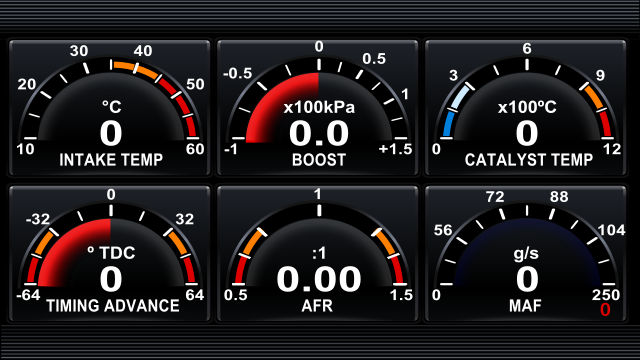Image resolution: width=640 pixels, height=360 pixels.
Task: Click the 60 intake scale label
Action: click(195, 149)
